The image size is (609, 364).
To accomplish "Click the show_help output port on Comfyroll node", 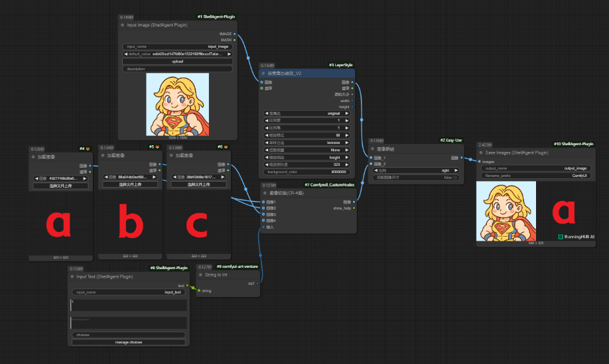I will 354,208.
